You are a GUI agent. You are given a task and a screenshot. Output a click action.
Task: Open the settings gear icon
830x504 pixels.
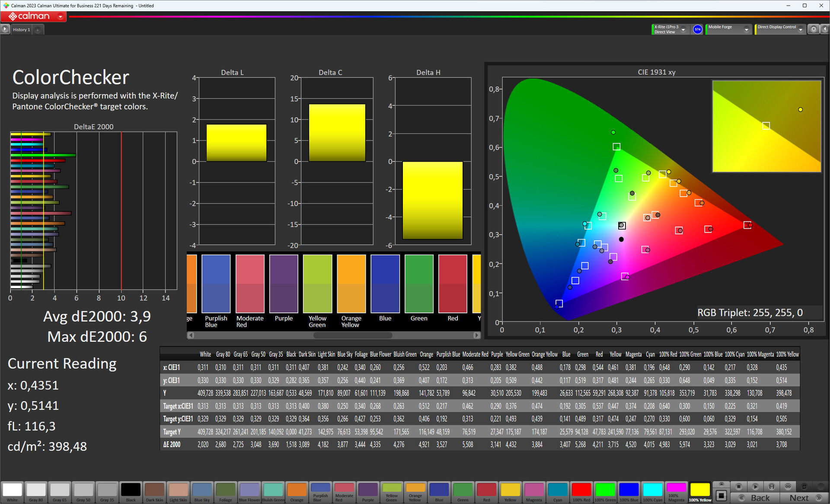pos(814,29)
